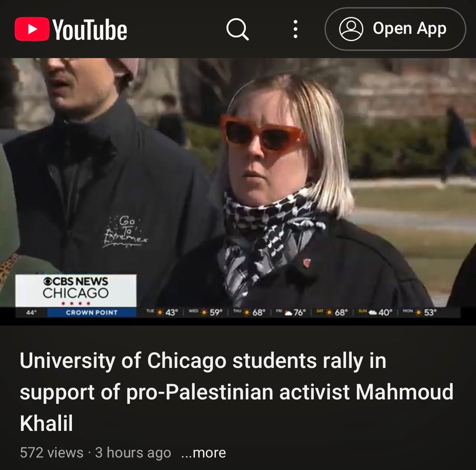The image size is (476, 470).
Task: Tap the Open App button
Action: click(395, 29)
